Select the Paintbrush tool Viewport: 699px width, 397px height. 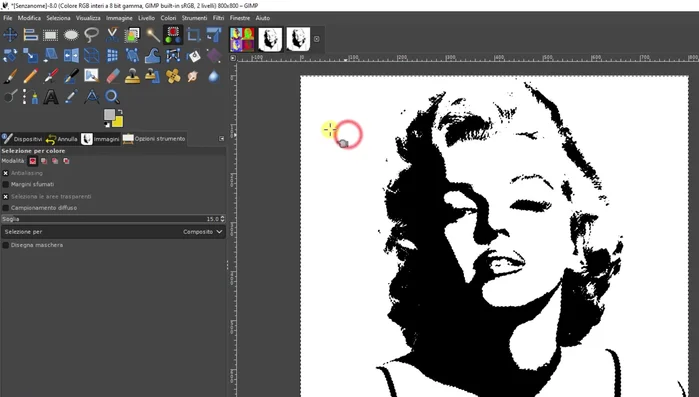coord(10,76)
